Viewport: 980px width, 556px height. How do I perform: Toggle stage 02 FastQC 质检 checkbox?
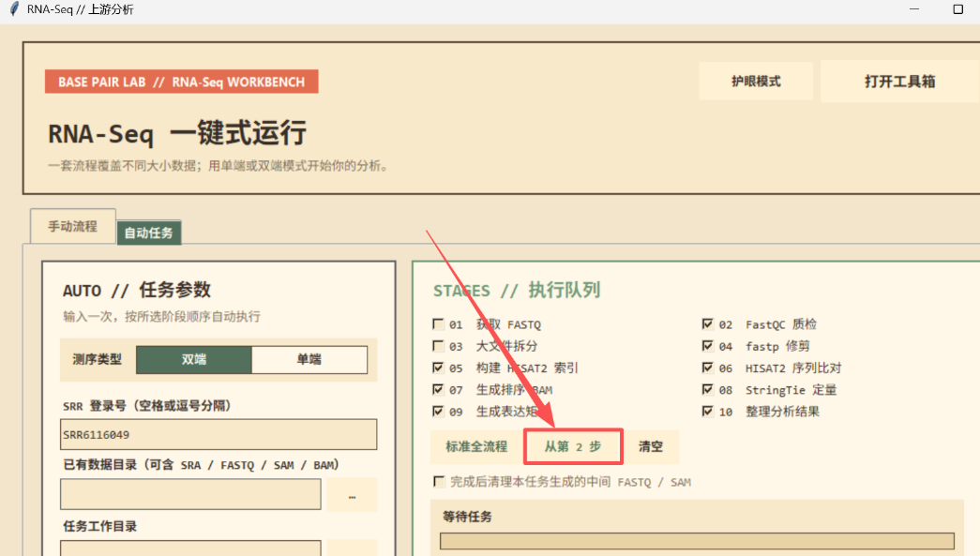[x=707, y=323]
